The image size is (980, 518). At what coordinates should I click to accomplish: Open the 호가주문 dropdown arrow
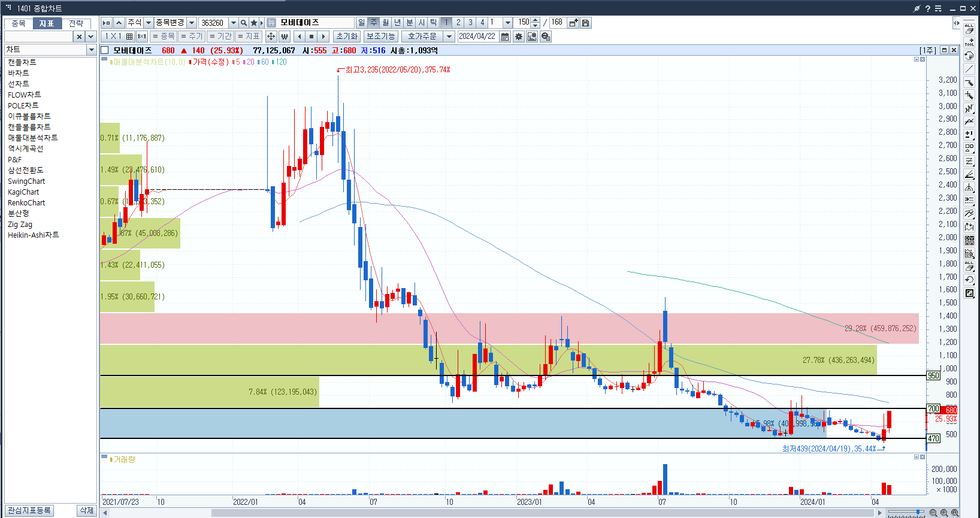point(449,37)
